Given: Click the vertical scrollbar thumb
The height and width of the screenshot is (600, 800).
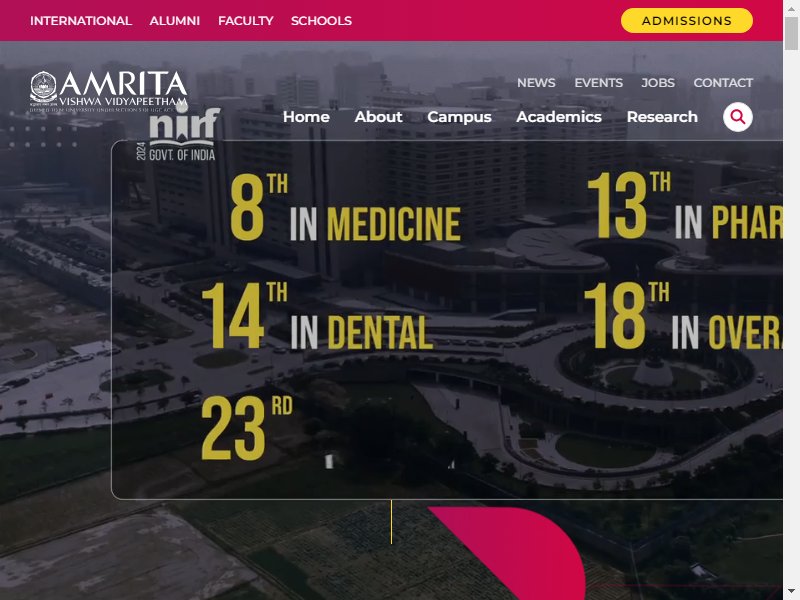Looking at the screenshot, I should (x=791, y=33).
